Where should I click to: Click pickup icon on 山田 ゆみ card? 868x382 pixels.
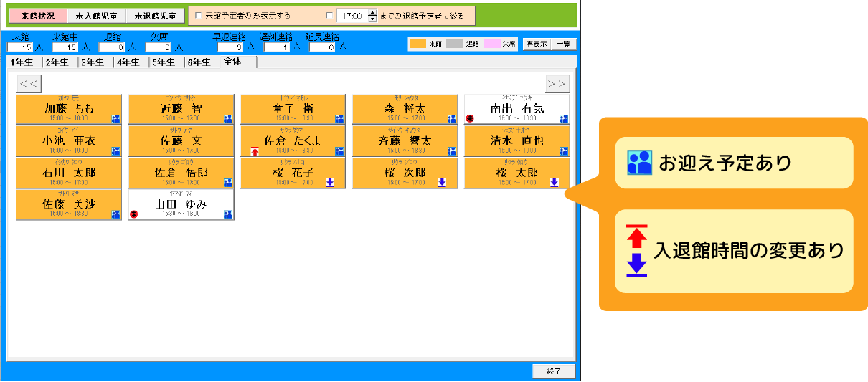(227, 214)
